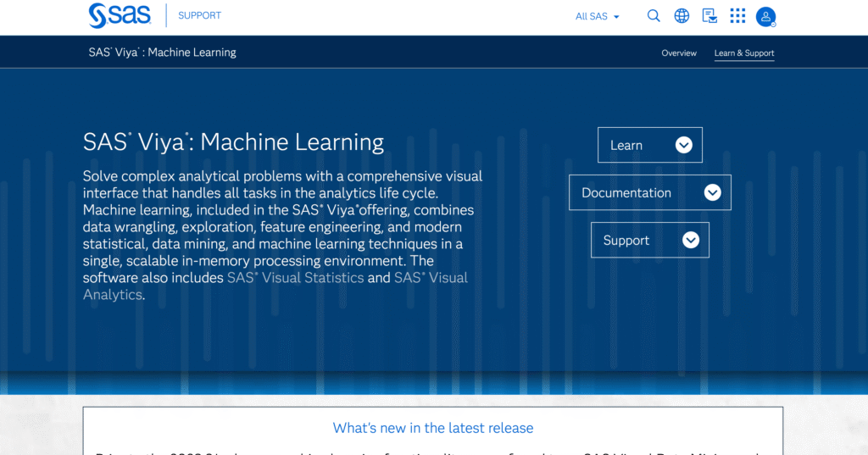Click the What's new in the latest release heading
This screenshot has width=868, height=455.
pyautogui.click(x=433, y=428)
